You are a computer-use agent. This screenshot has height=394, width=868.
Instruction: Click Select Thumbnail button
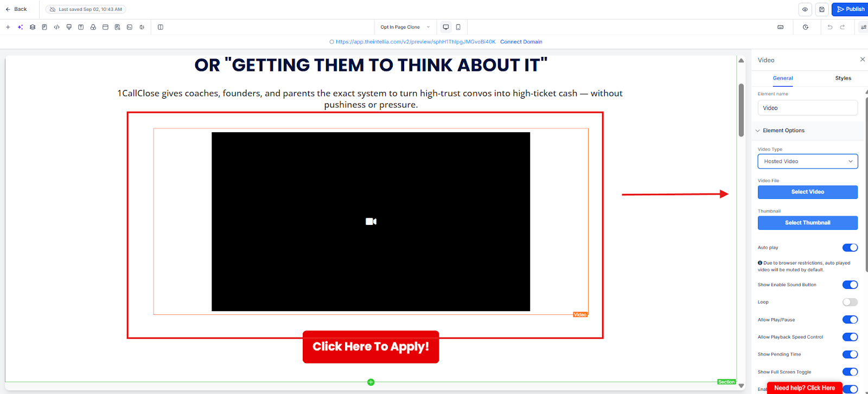click(x=808, y=223)
